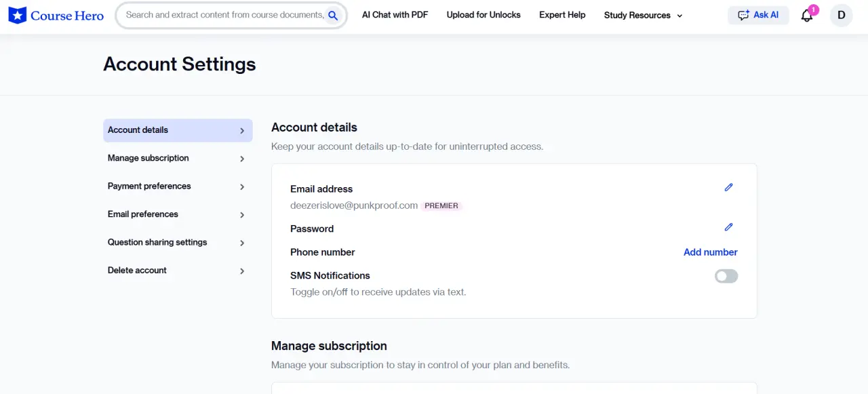Select Question sharing settings in sidebar
This screenshot has height=394, width=868.
pyautogui.click(x=178, y=242)
